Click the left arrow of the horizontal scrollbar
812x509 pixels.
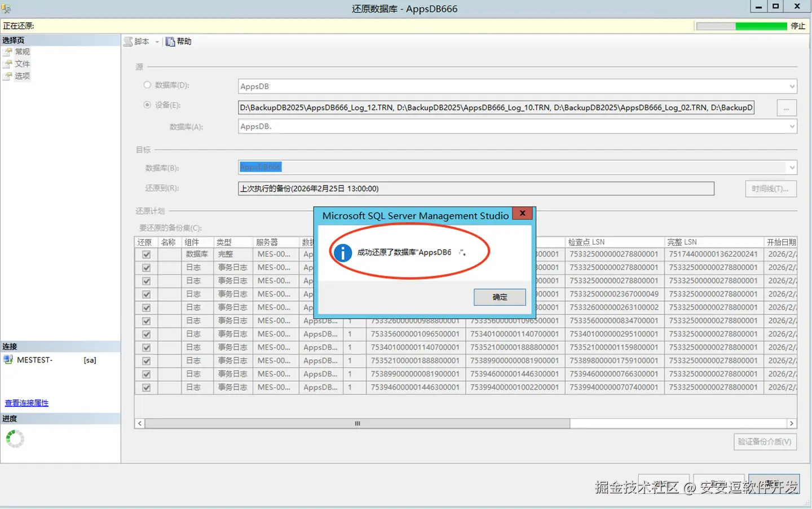click(x=140, y=423)
